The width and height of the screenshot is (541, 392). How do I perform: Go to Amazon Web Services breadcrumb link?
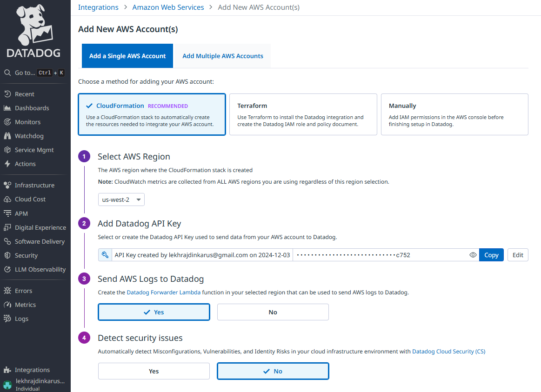click(168, 7)
